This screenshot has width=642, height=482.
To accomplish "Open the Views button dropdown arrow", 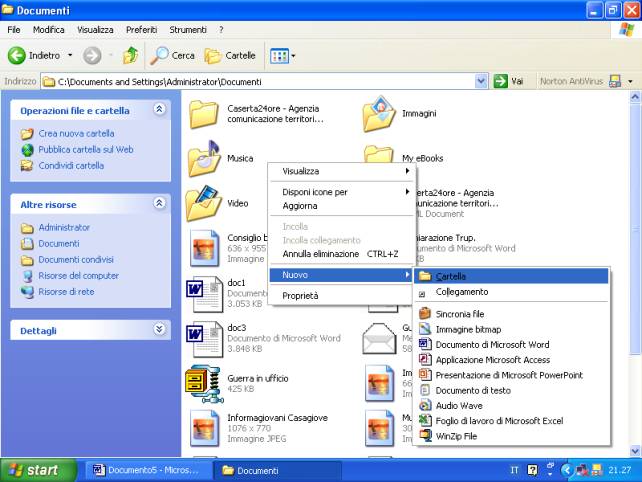I will click(293, 56).
